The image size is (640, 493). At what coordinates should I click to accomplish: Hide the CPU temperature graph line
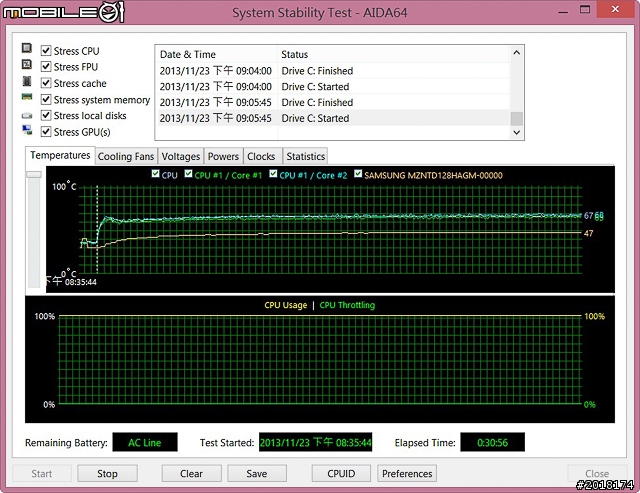pyautogui.click(x=156, y=173)
